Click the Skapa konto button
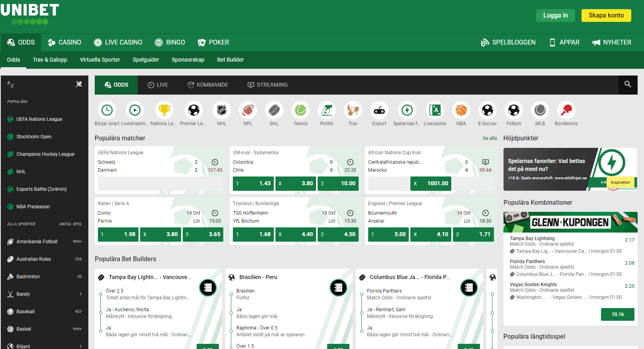 [606, 16]
